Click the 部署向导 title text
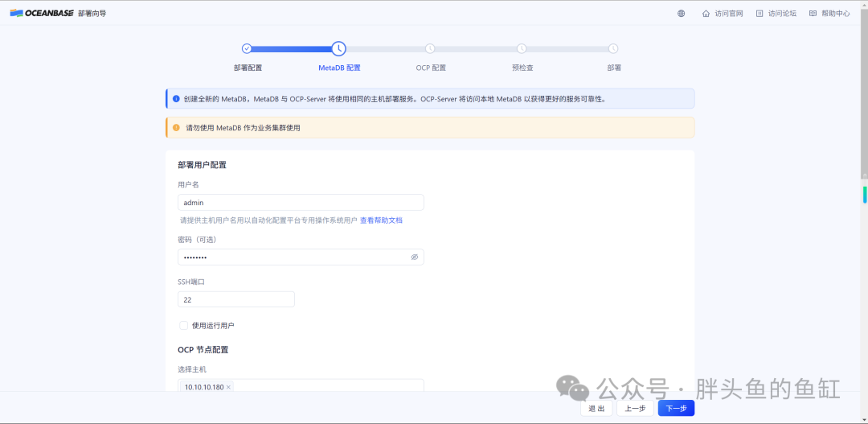The width and height of the screenshot is (868, 424). [x=92, y=14]
